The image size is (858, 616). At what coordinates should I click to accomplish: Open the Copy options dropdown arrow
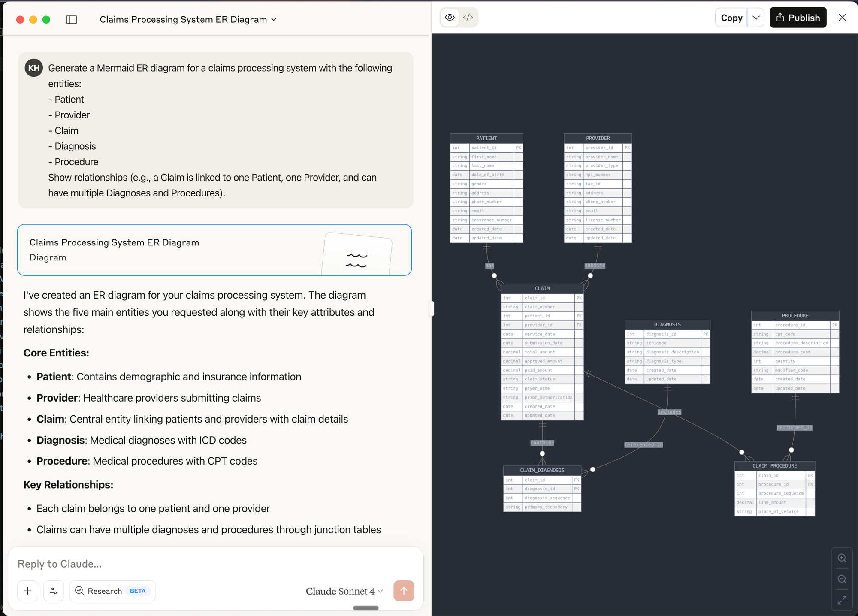756,18
